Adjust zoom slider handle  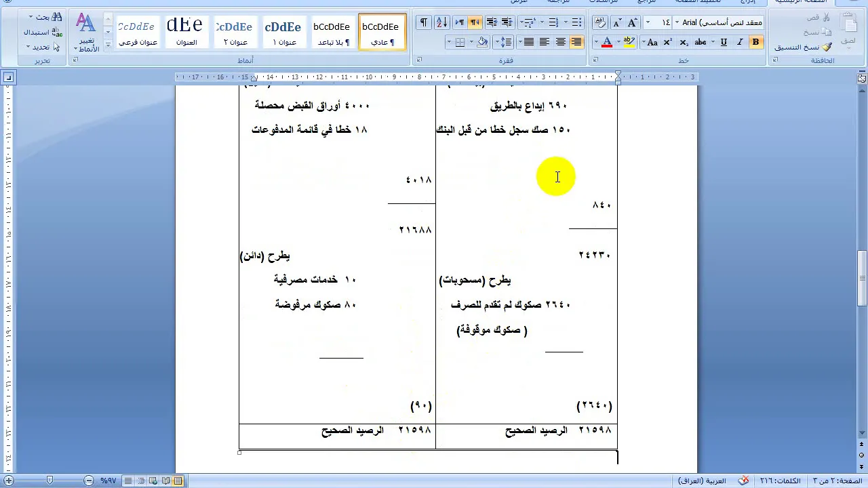[x=50, y=481]
